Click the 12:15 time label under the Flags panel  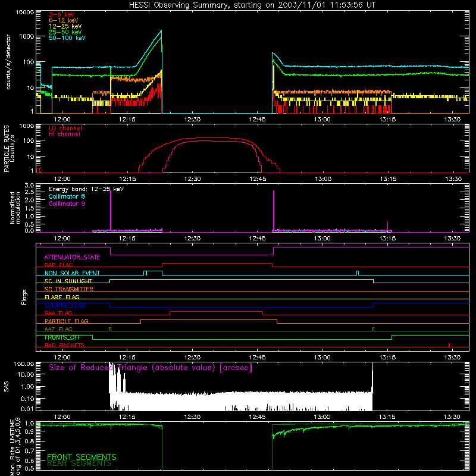[127, 358]
